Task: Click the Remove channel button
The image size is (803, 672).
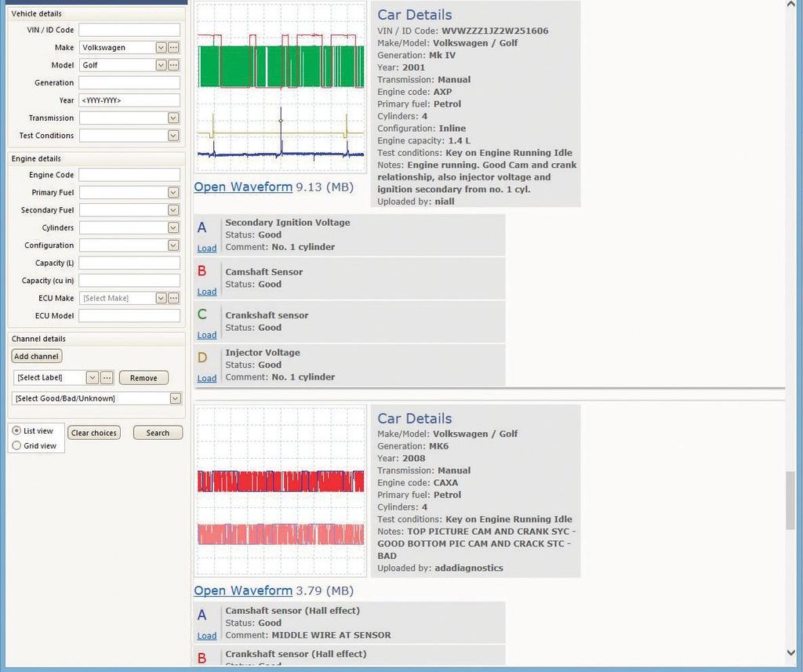Action: tap(144, 378)
